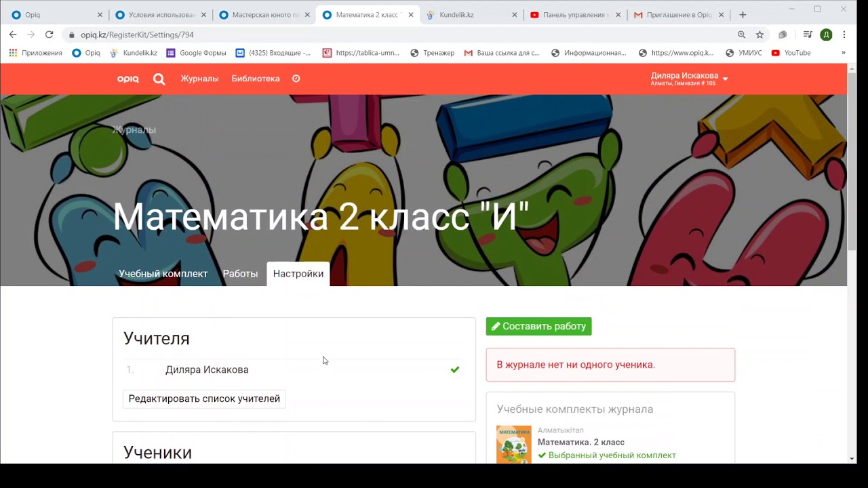This screenshot has width=868, height=488.
Task: Open the YouTube bookmark
Action: tap(791, 53)
